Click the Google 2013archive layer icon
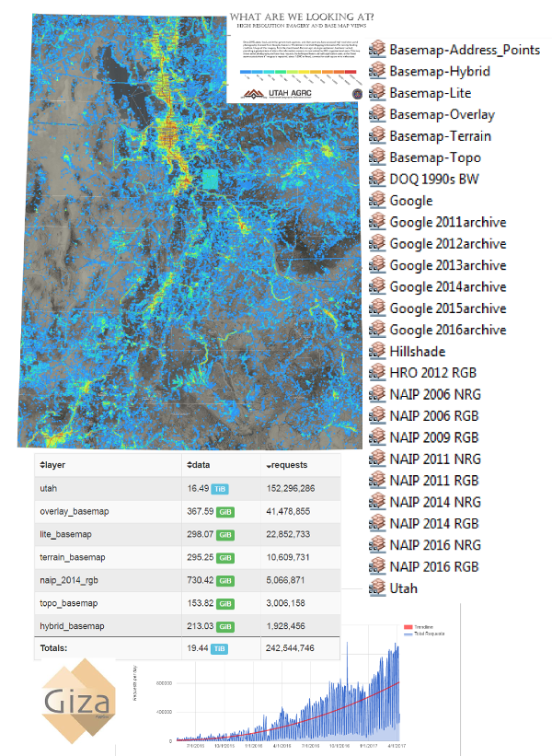This screenshot has height=756, width=552. pos(377,264)
